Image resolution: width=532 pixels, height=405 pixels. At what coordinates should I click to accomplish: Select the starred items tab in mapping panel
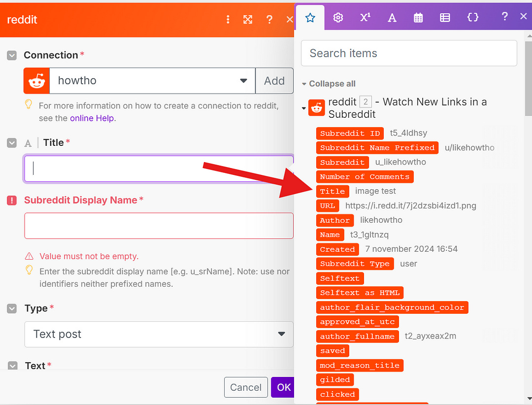(x=310, y=18)
